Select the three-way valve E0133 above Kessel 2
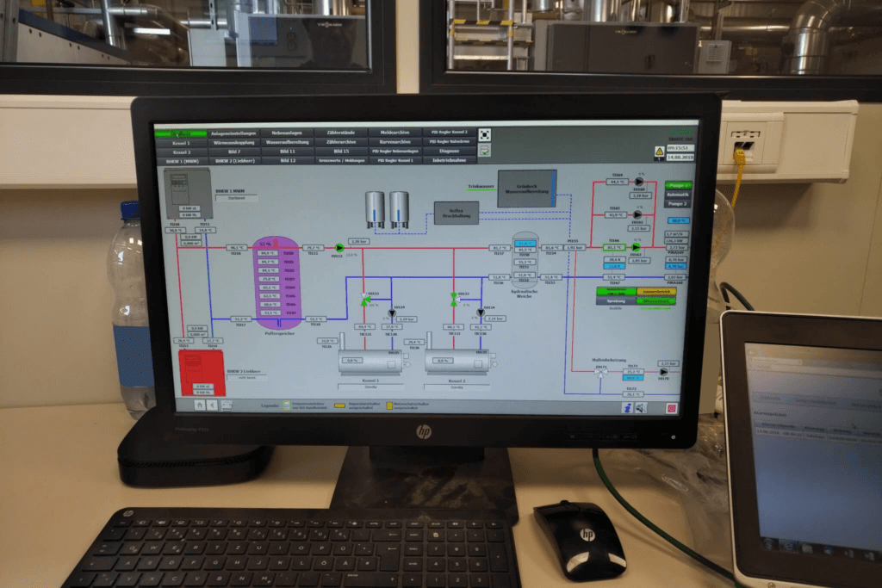882x588 pixels. [453, 299]
